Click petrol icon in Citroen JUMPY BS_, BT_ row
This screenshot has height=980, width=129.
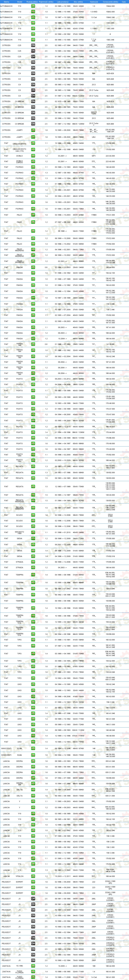(x=33, y=130)
